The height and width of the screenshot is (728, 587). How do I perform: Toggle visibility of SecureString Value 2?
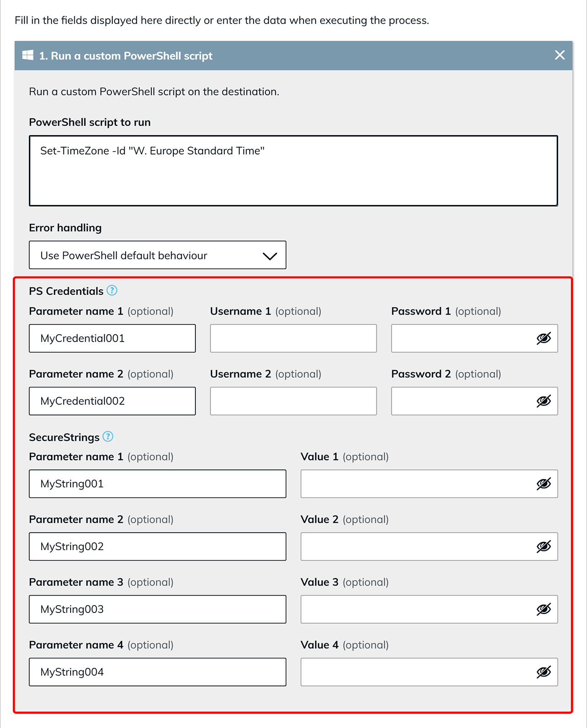543,546
